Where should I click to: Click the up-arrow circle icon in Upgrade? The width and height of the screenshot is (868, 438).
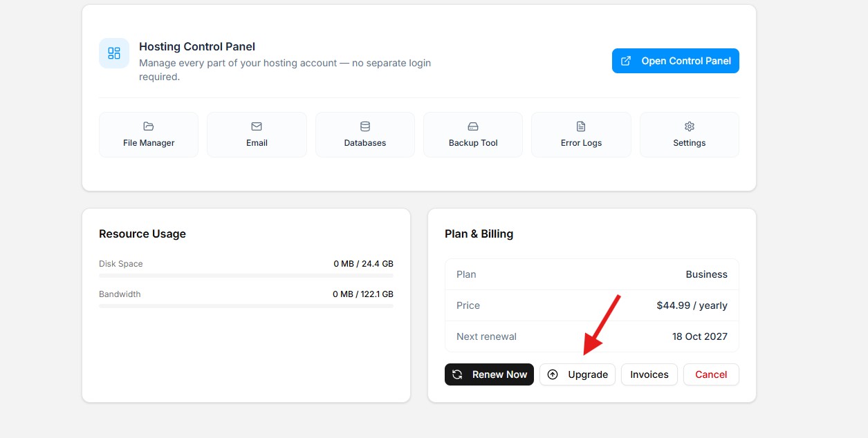(x=553, y=374)
